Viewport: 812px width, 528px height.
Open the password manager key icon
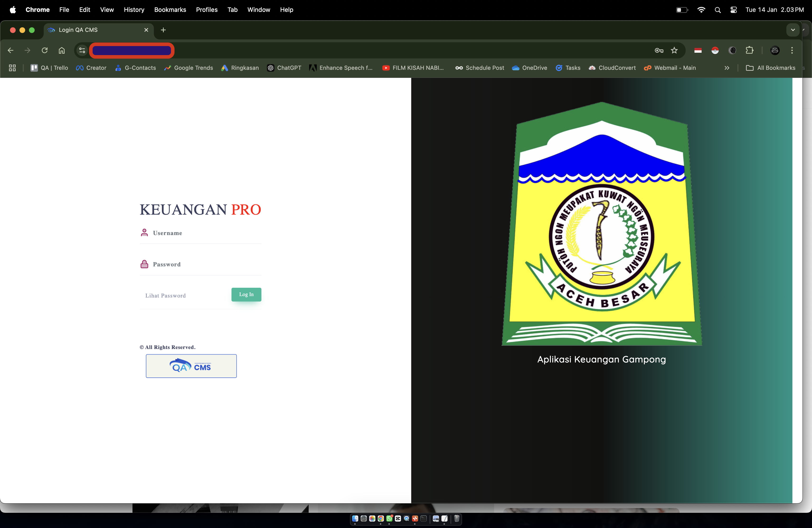pyautogui.click(x=659, y=50)
